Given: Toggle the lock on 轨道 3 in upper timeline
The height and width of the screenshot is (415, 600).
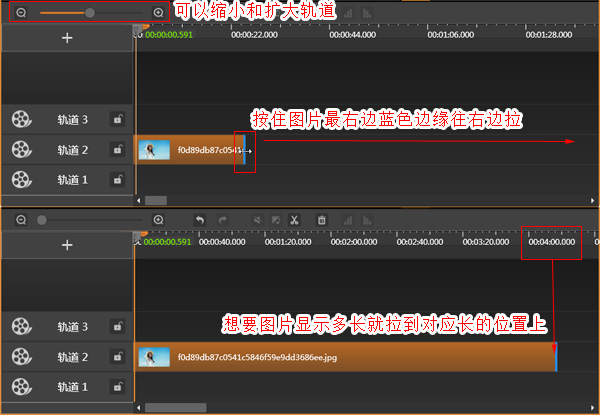Looking at the screenshot, I should tap(117, 119).
